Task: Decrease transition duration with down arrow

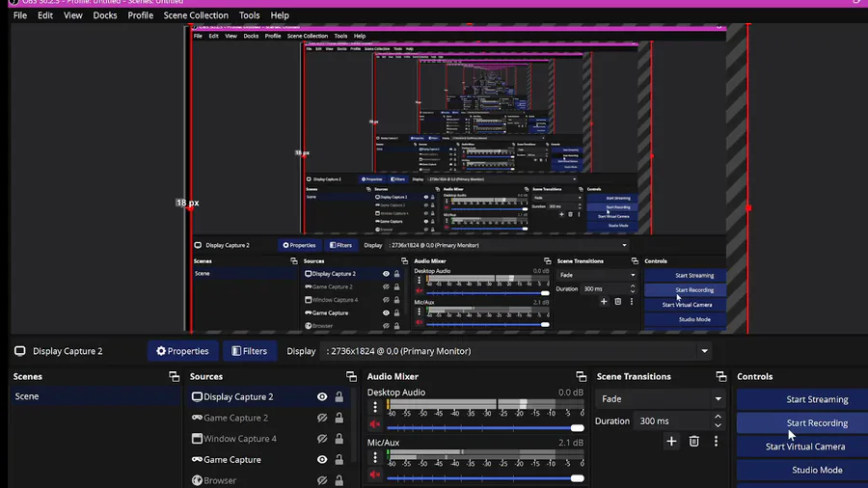Action: 718,425
